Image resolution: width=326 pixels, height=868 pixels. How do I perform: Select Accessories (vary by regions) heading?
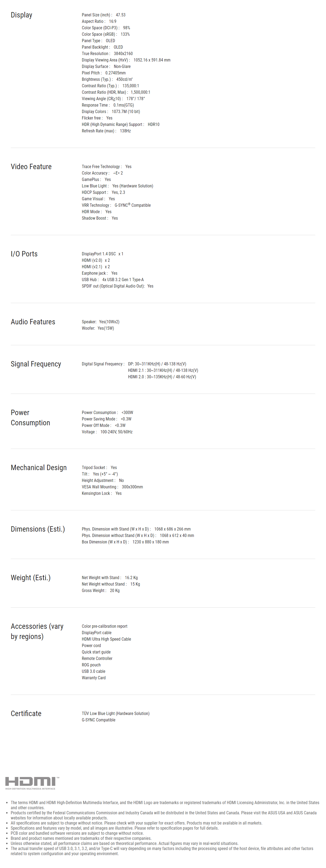(x=37, y=631)
